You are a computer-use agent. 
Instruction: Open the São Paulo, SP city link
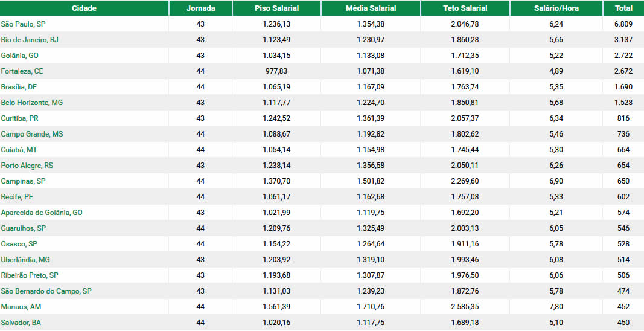point(23,24)
